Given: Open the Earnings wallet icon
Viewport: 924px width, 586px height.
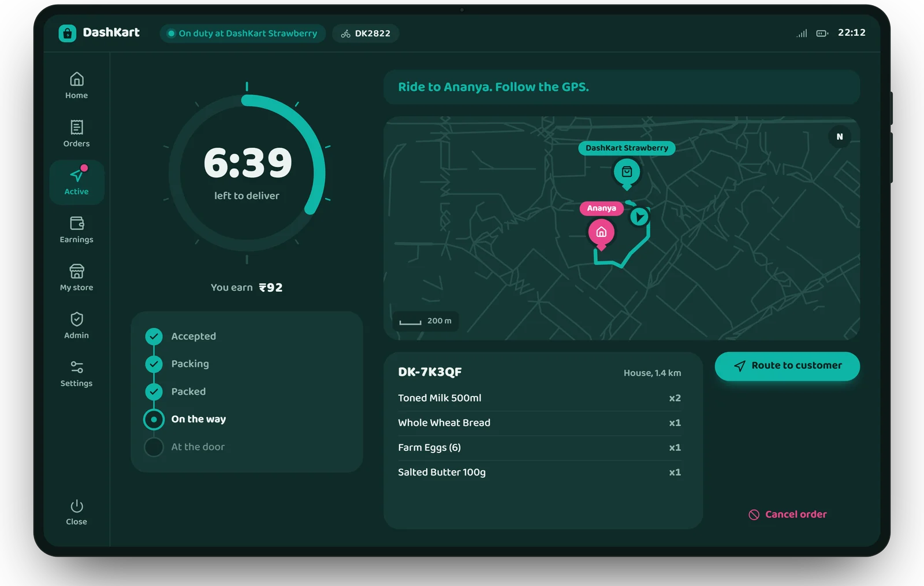Looking at the screenshot, I should pos(77,223).
